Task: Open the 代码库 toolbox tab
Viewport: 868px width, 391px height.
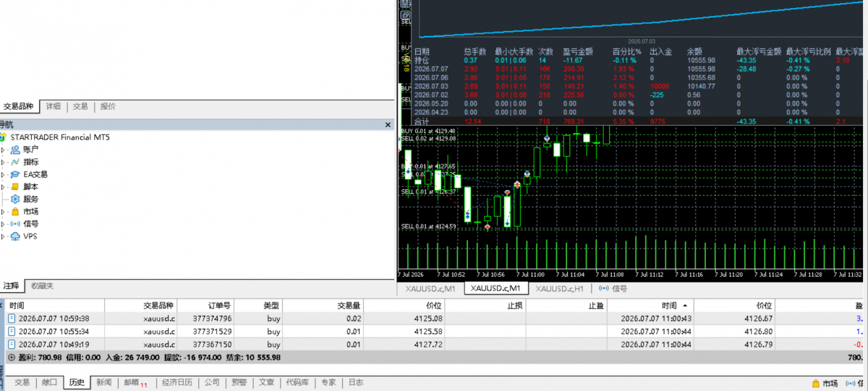Action: click(x=298, y=383)
